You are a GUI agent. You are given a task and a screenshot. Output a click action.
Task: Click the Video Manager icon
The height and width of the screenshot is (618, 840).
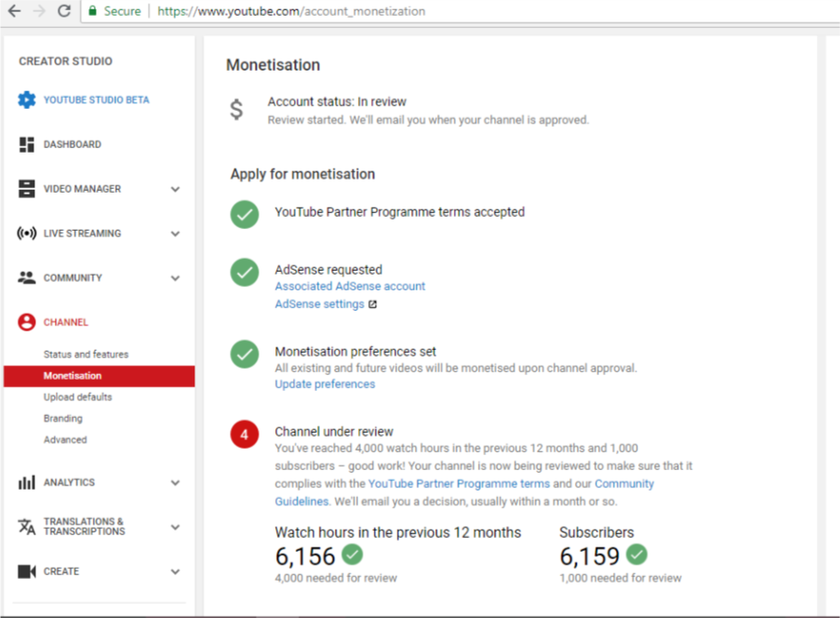point(27,189)
